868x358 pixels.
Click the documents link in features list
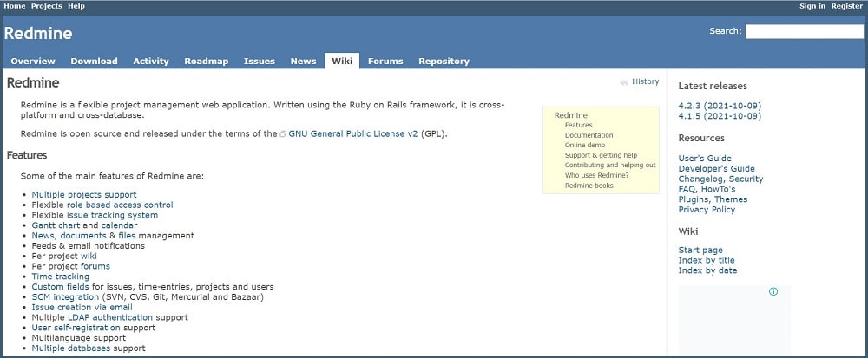click(x=83, y=236)
